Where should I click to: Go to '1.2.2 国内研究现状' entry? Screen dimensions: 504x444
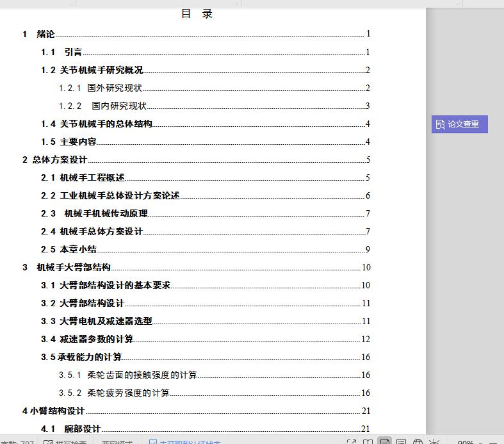point(215,106)
